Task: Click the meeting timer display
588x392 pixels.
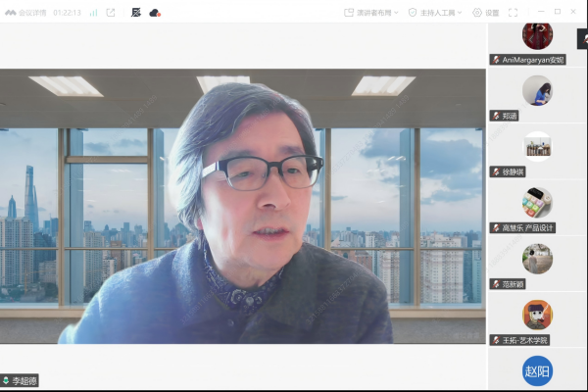Action: click(67, 13)
